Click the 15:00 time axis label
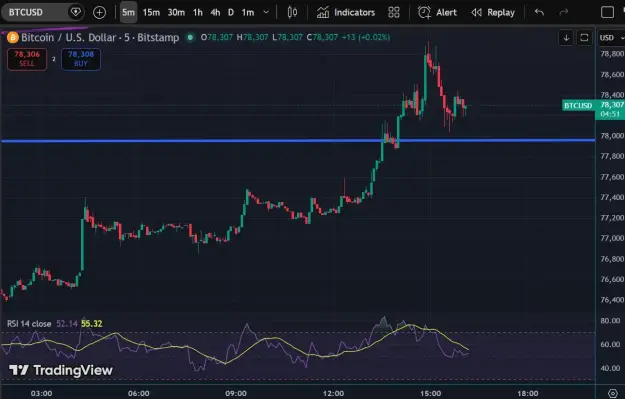 [430, 393]
